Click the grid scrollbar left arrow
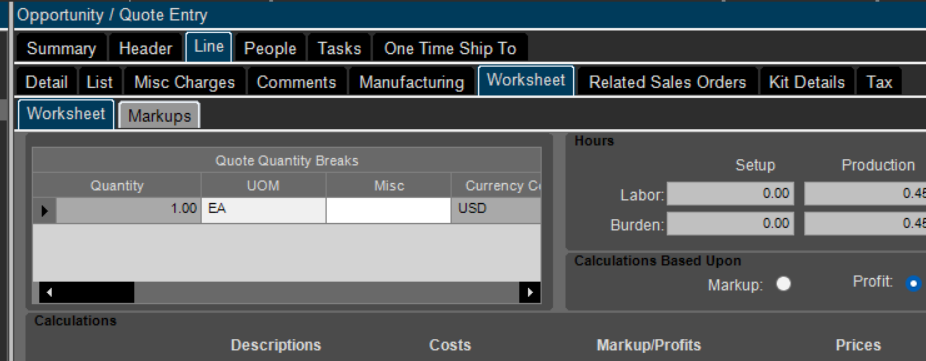This screenshot has width=926, height=361. 50,292
